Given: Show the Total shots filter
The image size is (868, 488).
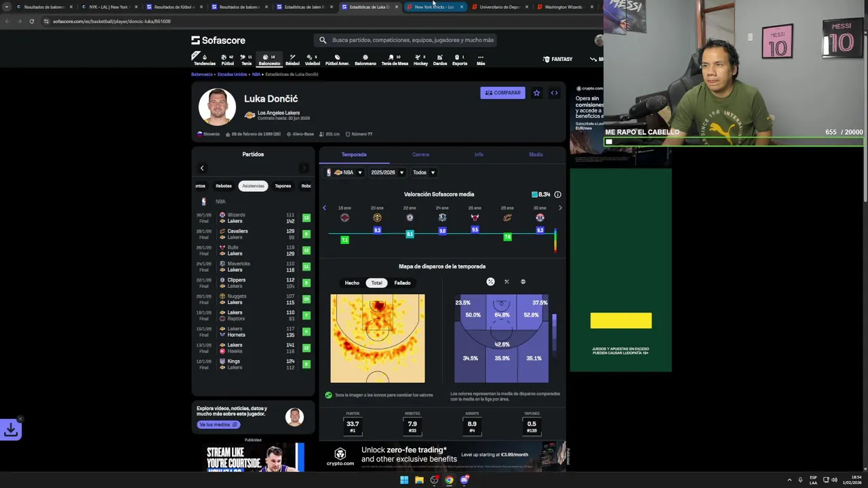Looking at the screenshot, I should pyautogui.click(x=376, y=283).
